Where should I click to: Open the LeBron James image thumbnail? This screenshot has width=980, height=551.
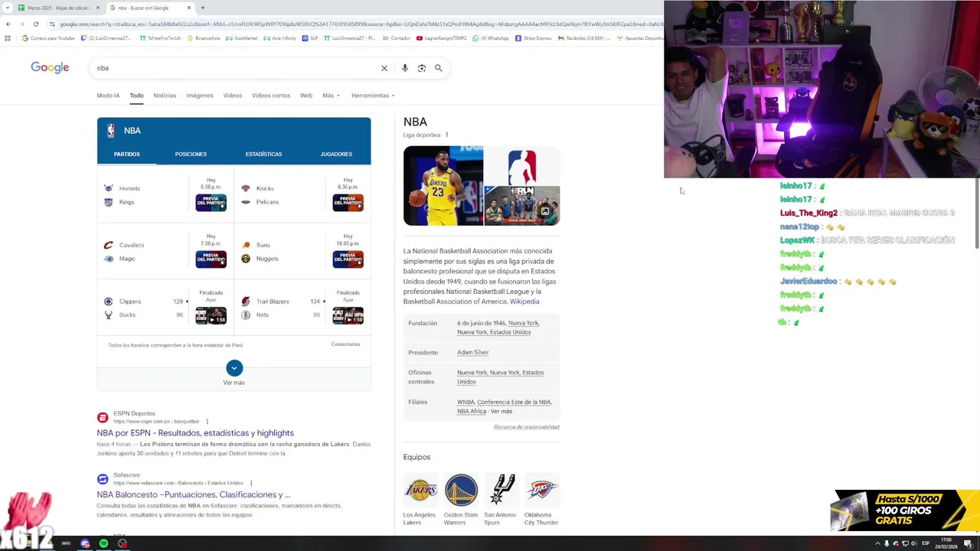[443, 186]
